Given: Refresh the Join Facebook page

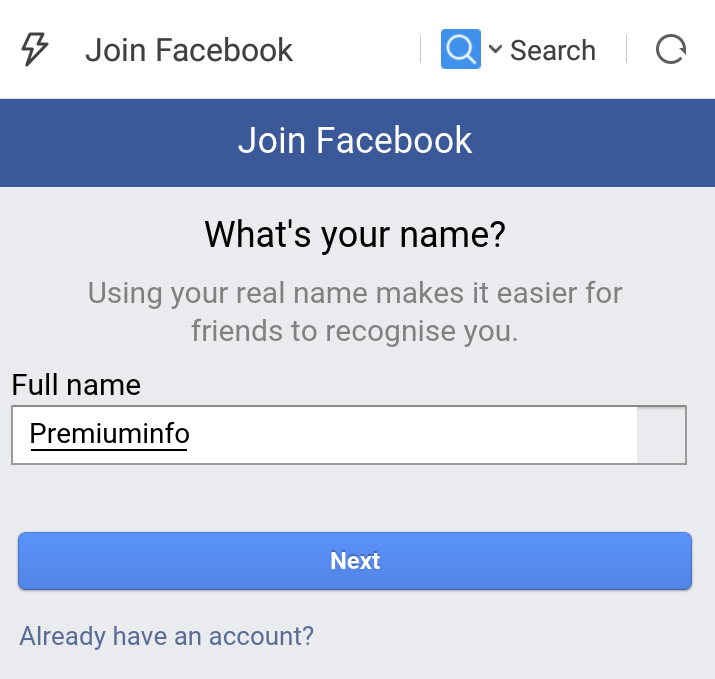Looking at the screenshot, I should pos(671,49).
